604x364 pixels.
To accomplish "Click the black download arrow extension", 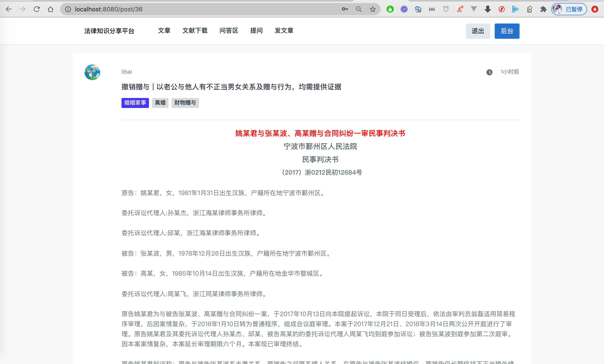I will coord(488,9).
